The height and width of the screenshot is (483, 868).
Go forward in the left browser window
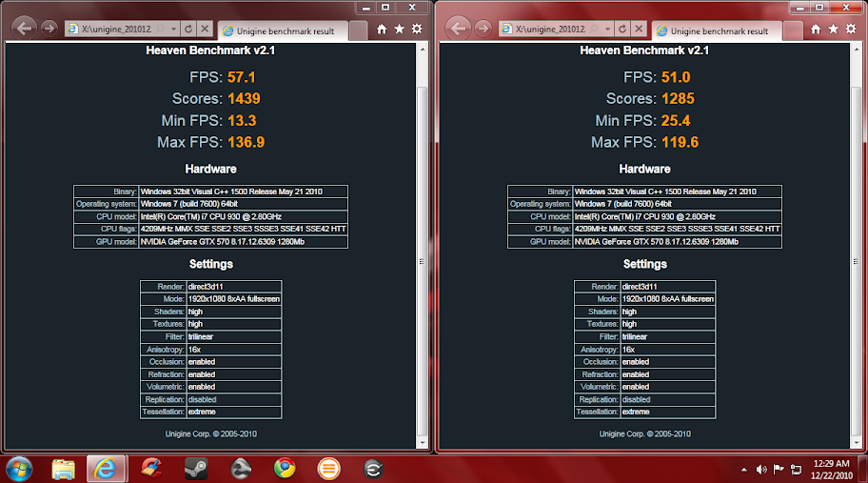coord(49,29)
